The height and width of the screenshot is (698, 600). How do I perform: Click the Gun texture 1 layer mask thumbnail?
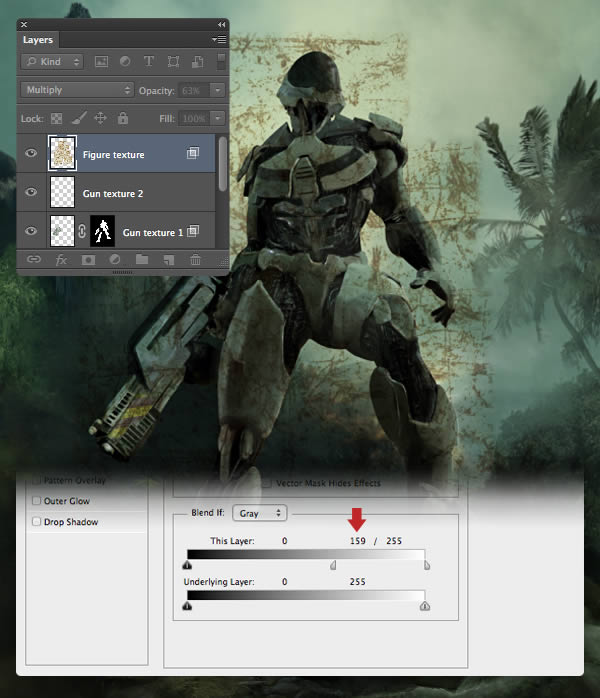(x=102, y=231)
